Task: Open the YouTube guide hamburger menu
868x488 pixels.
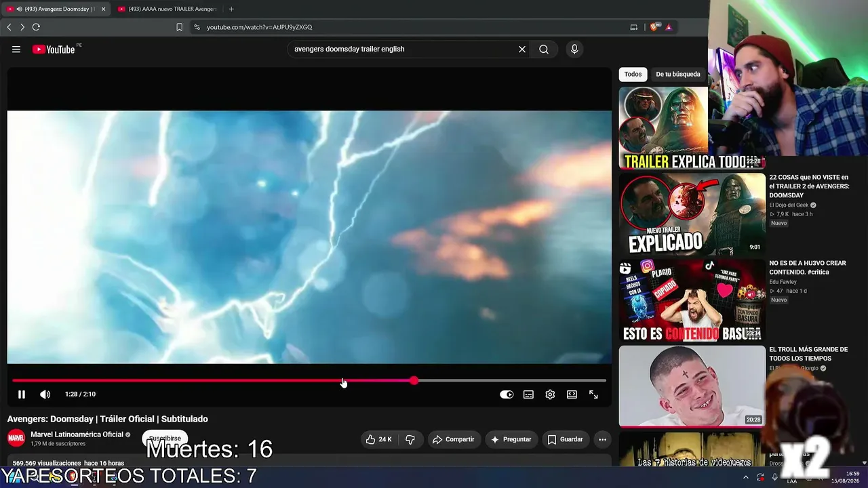Action: point(16,49)
